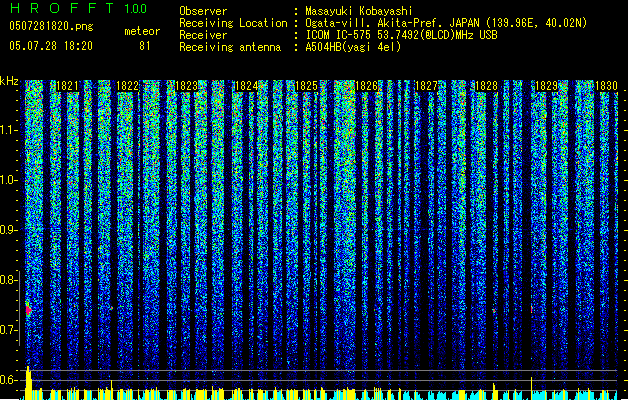Screen dimensions: 629x400
Task: Click the Observer label
Action: [203, 11]
